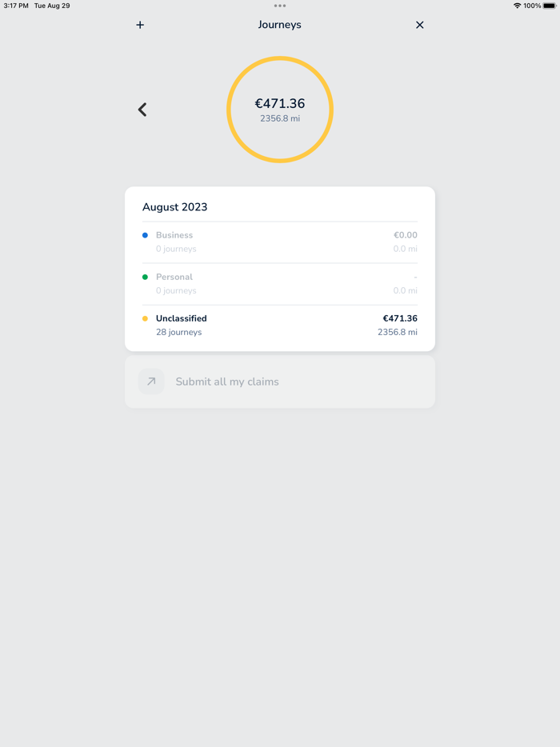This screenshot has width=560, height=747.
Task: Click the blue Business category dot
Action: pyautogui.click(x=146, y=234)
